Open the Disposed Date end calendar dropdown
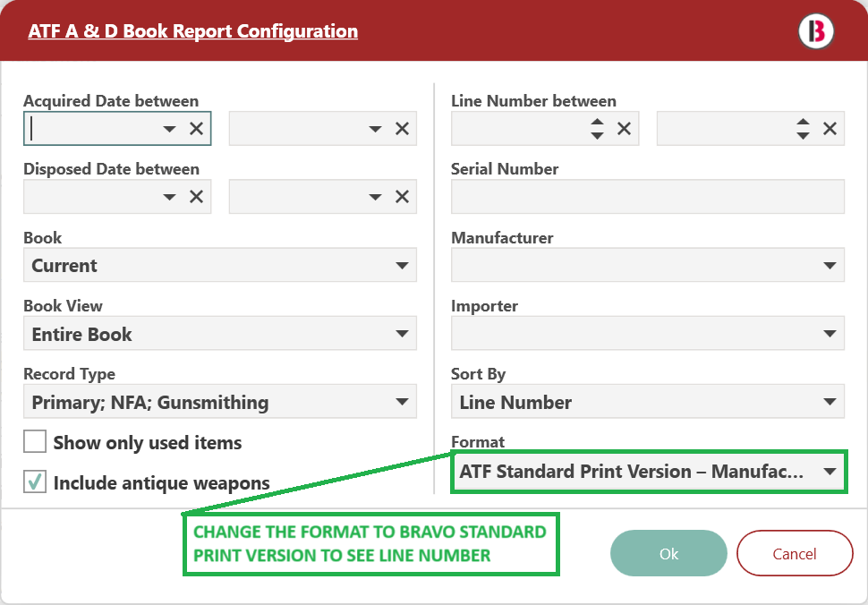Screen dimensions: 868x605 click(x=375, y=197)
